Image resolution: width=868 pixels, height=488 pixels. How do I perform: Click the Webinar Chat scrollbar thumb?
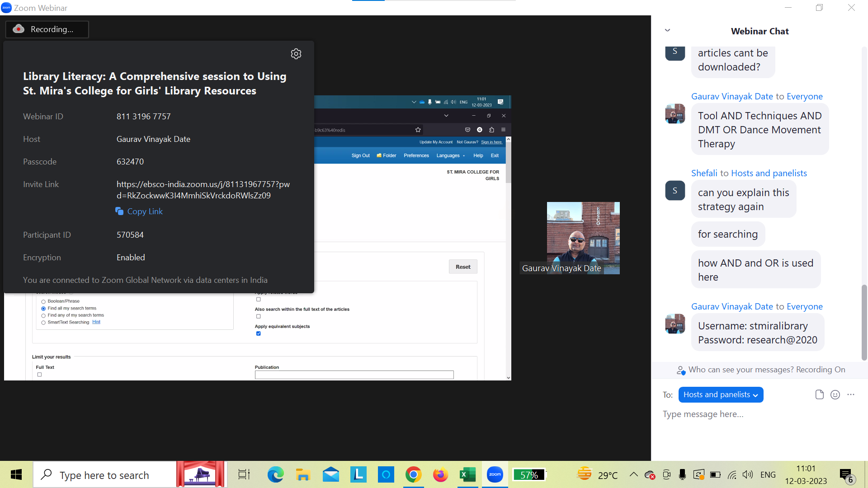pos(864,322)
